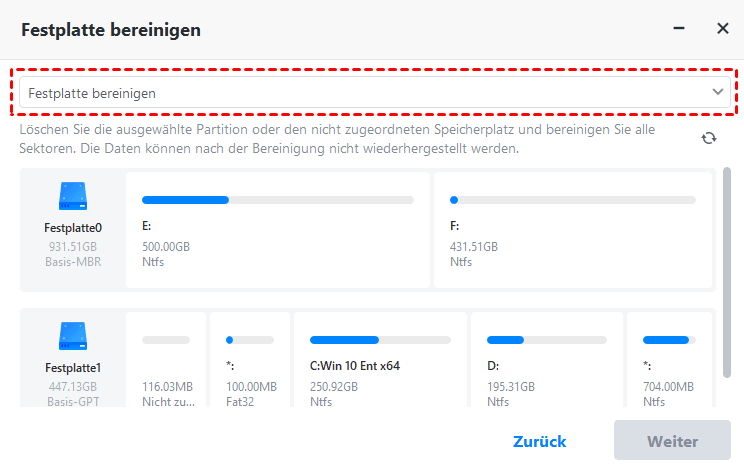Viewport: 744px width, 471px height.
Task: Click the D: partition usage bar
Action: coord(547,340)
